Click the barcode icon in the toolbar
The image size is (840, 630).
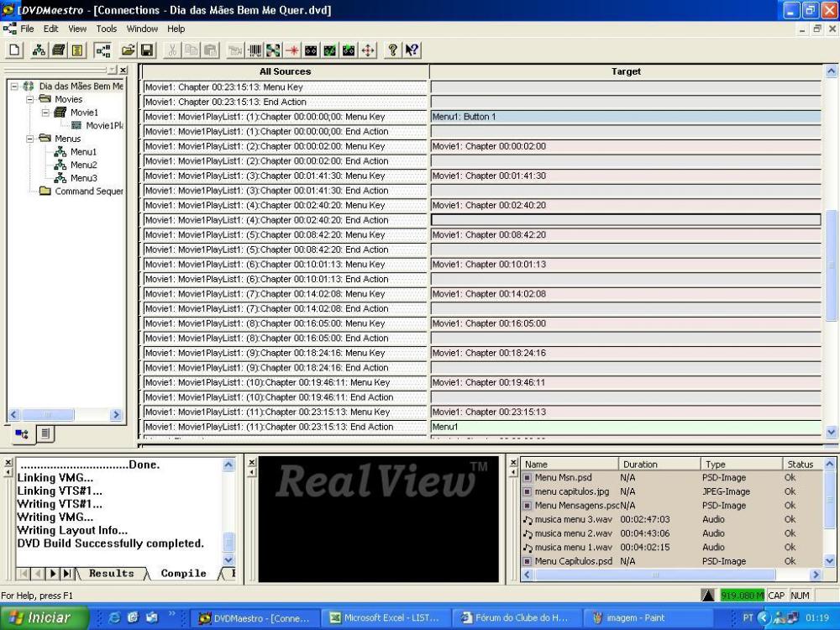(x=255, y=50)
